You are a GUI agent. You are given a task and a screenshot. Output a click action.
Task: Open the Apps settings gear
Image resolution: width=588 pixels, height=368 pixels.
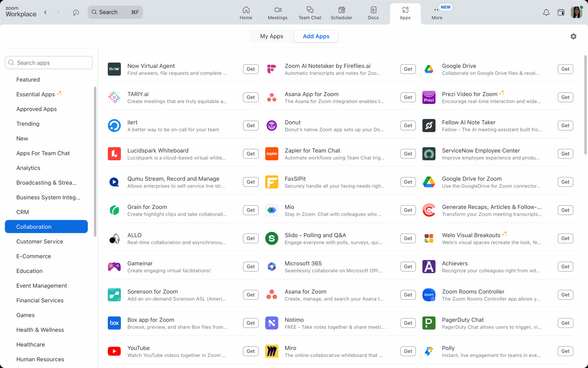coord(574,36)
